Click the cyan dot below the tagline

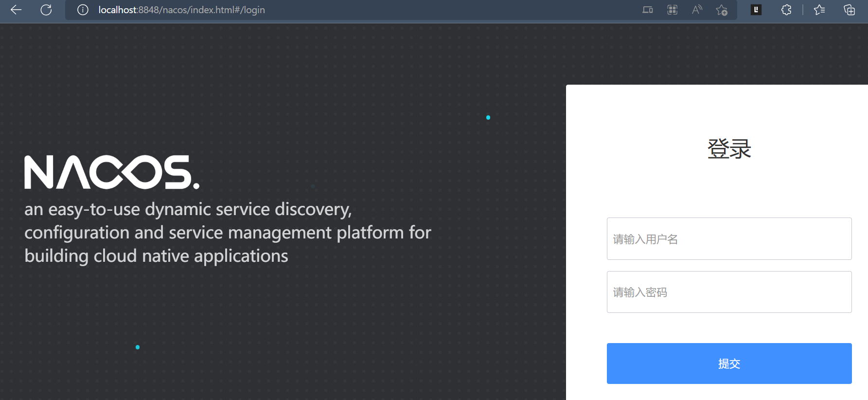138,347
